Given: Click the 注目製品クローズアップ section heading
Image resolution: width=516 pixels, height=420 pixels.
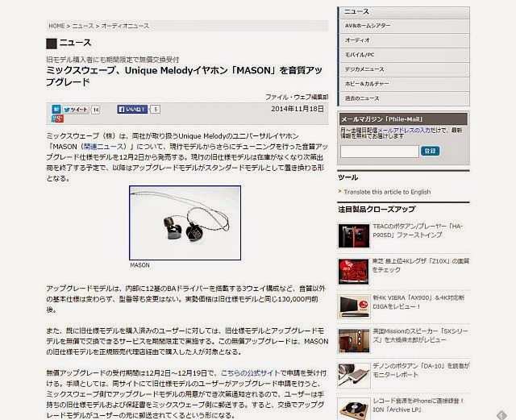Looking at the screenshot, I should tap(377, 210).
